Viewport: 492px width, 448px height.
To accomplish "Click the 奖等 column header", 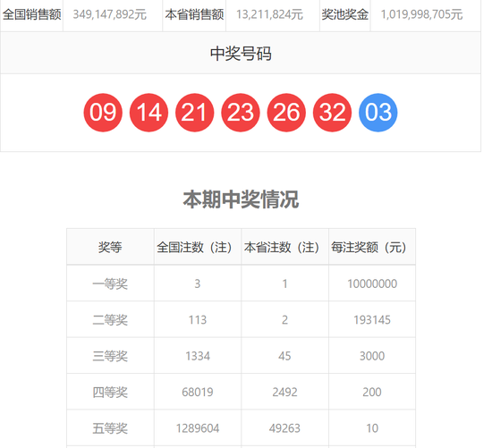I will pos(110,247).
